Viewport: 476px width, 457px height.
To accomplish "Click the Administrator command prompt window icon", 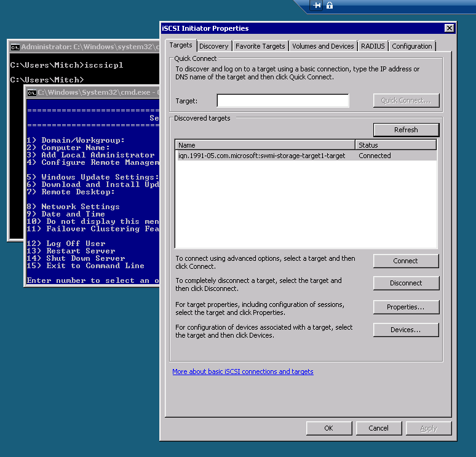I will (15, 47).
